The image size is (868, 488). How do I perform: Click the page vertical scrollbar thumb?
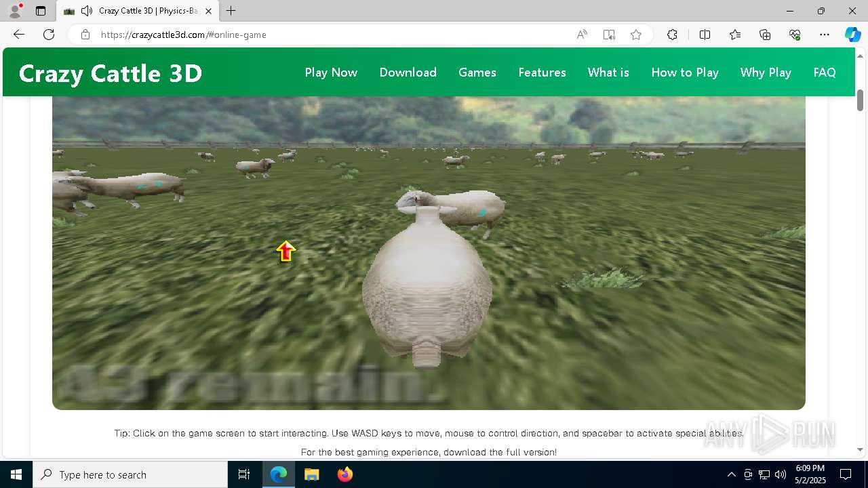[860, 100]
